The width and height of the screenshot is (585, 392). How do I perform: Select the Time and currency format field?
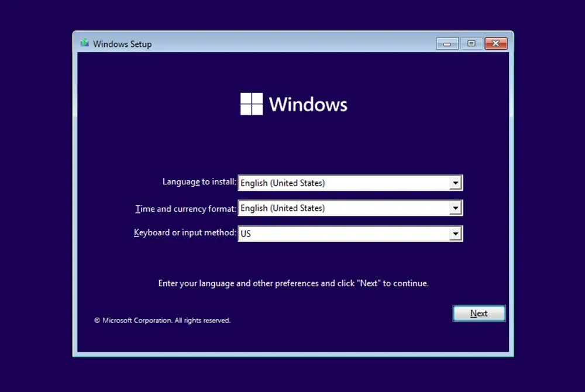coord(350,208)
